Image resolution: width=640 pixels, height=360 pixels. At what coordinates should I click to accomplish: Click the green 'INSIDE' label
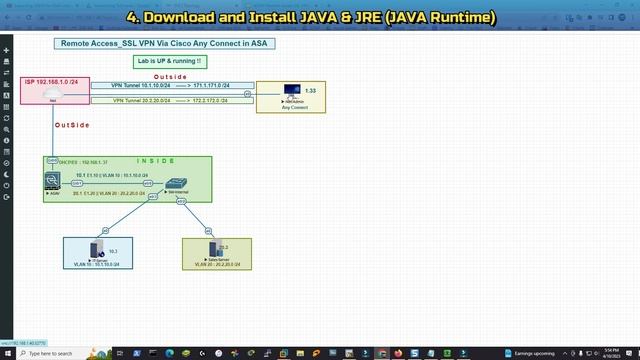pyautogui.click(x=156, y=161)
